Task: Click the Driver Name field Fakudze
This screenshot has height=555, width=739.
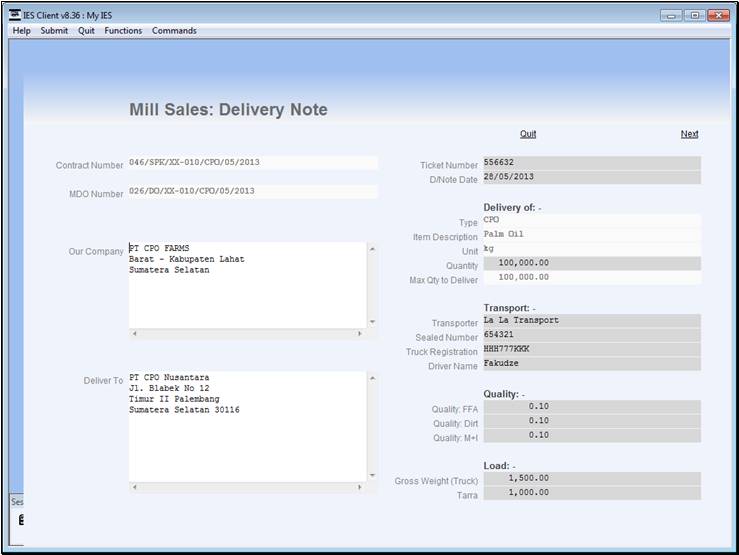Action: [592, 364]
